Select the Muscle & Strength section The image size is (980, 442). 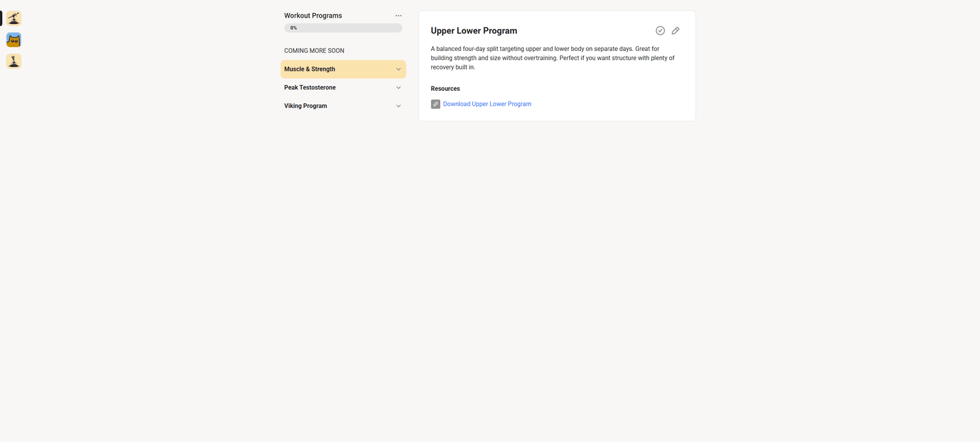coord(343,69)
